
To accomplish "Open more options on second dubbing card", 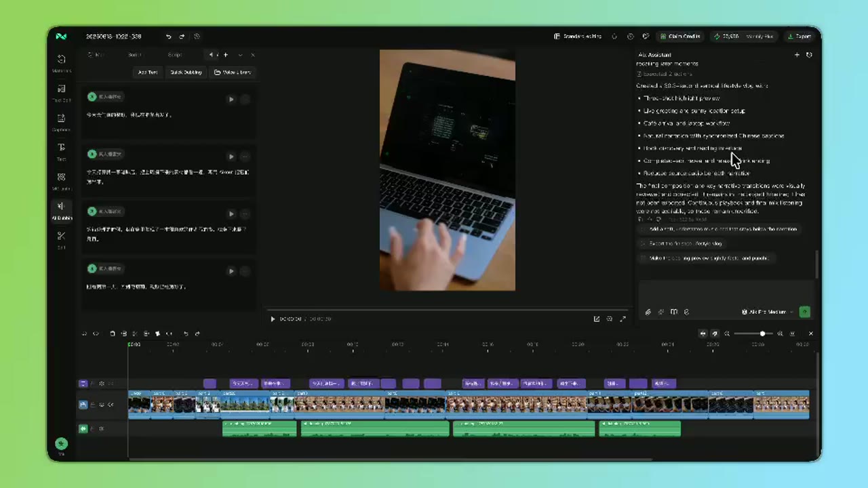I will [x=245, y=157].
